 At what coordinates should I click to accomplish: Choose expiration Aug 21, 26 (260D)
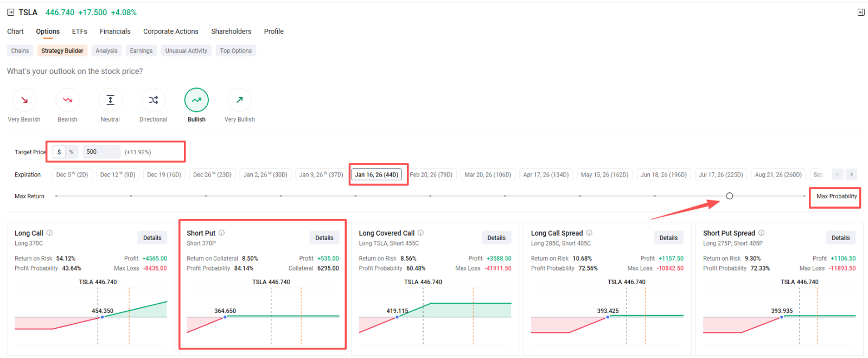pyautogui.click(x=778, y=174)
